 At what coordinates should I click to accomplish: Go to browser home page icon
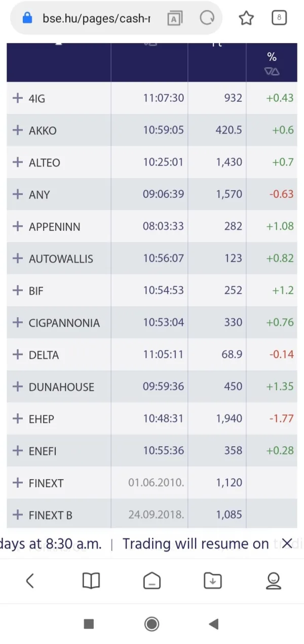[152, 581]
